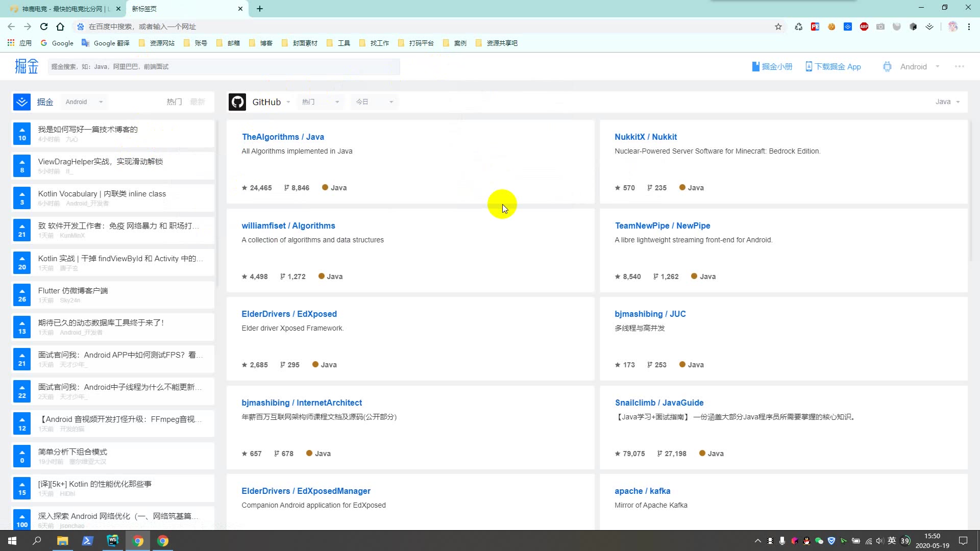Open File Explorer from the taskbar
Screen dimensions: 980x551
tap(62, 541)
